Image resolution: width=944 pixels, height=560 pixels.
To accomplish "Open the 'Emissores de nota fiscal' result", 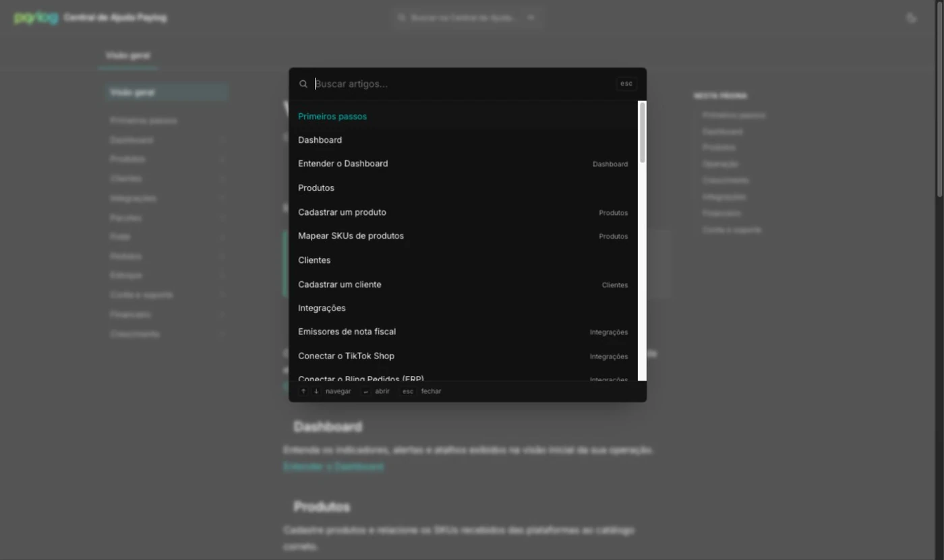I will point(463,332).
